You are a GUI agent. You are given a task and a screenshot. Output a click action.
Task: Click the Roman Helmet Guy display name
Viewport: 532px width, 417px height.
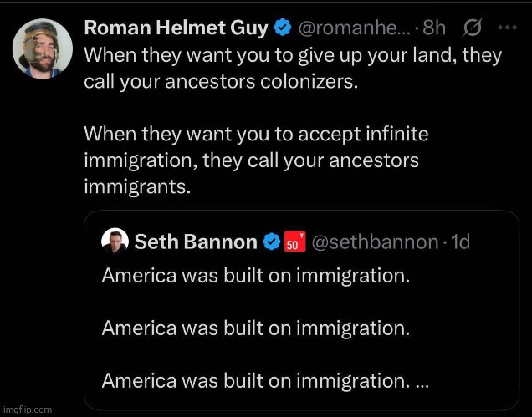[176, 28]
